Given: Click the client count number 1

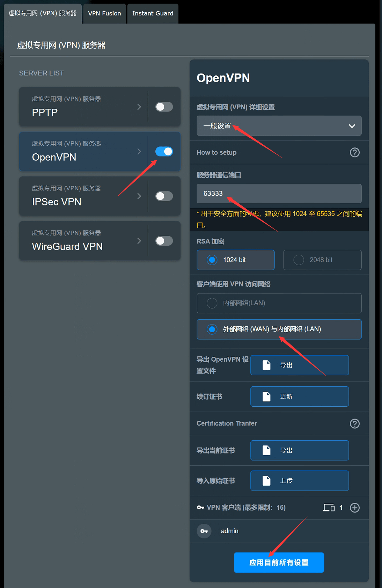Looking at the screenshot, I should [x=341, y=508].
